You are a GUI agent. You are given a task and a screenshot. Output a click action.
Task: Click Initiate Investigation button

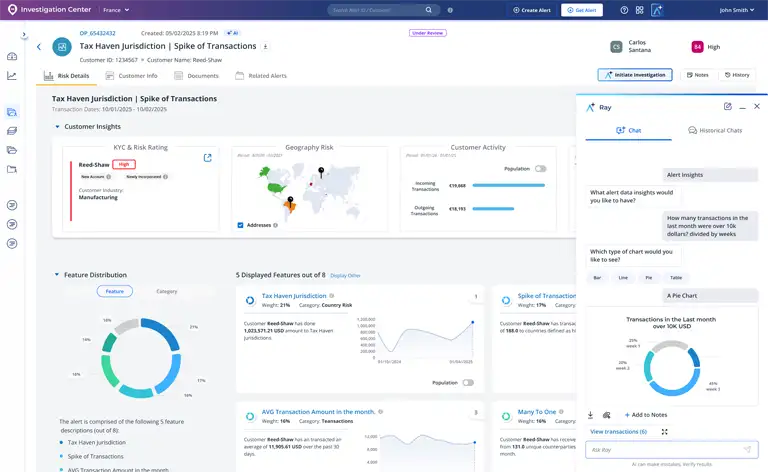pos(635,75)
